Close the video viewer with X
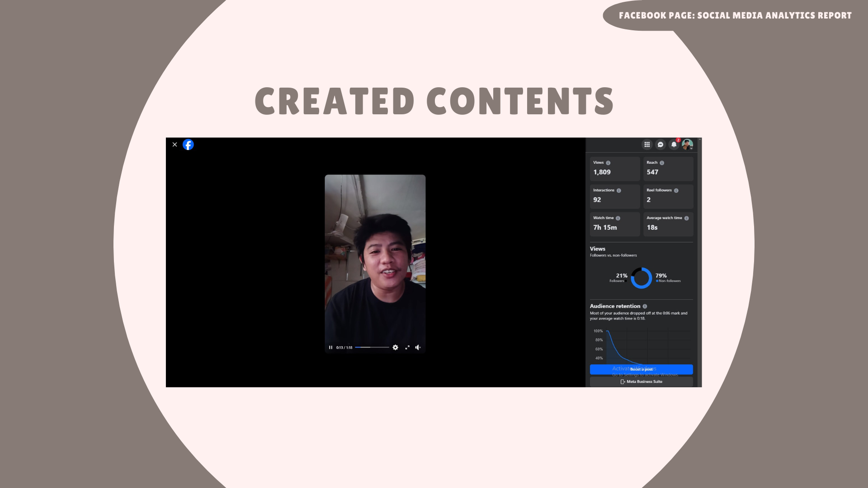Viewport: 868px width, 488px height. tap(175, 145)
